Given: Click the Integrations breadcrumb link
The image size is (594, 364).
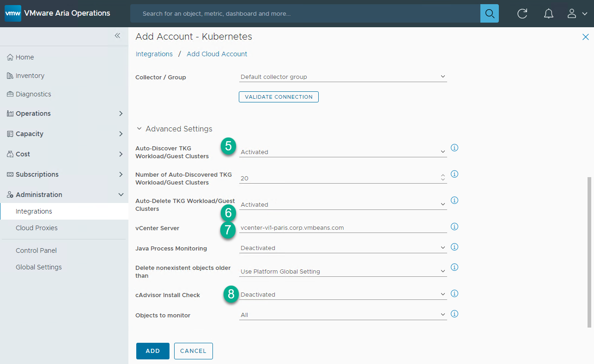Looking at the screenshot, I should [154, 54].
